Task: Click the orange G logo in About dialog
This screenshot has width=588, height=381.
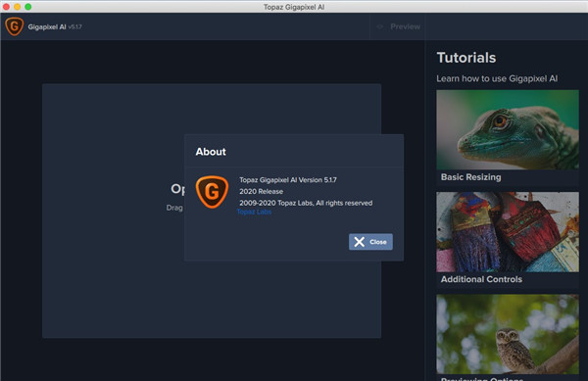Action: pos(212,192)
